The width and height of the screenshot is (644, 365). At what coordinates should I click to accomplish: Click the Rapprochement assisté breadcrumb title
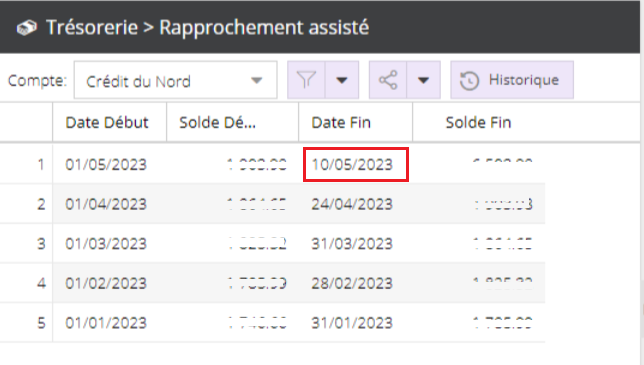[264, 28]
